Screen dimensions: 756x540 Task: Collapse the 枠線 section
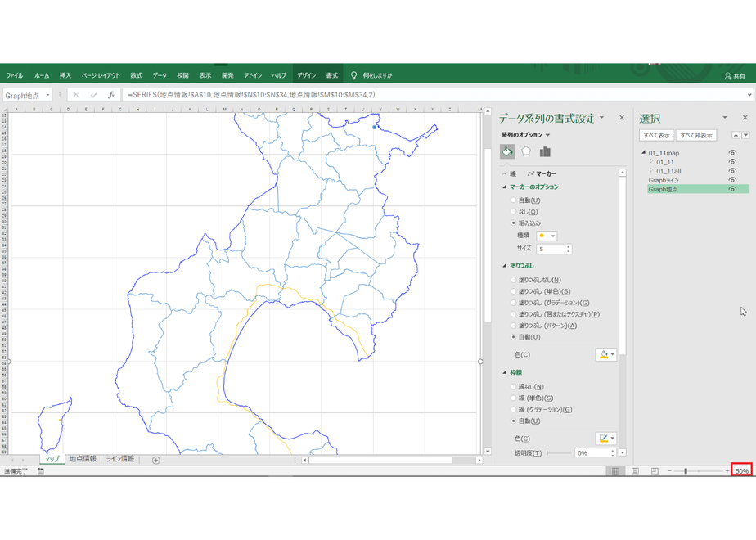(x=505, y=372)
